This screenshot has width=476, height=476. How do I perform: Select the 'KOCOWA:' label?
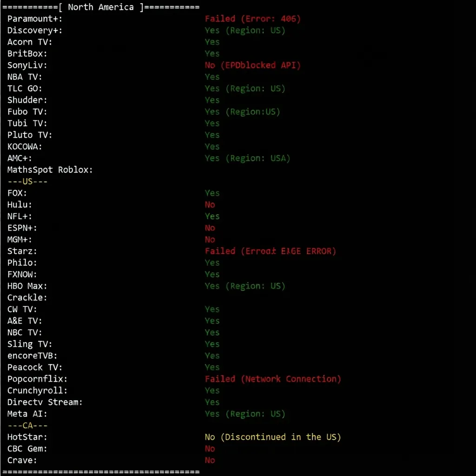[25, 146]
